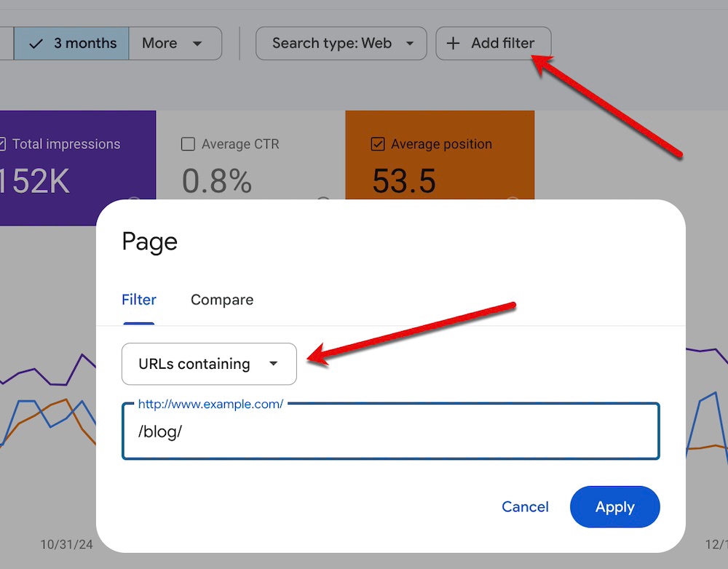728x569 pixels.
Task: Click the purple 152K impressions value
Action: [35, 182]
